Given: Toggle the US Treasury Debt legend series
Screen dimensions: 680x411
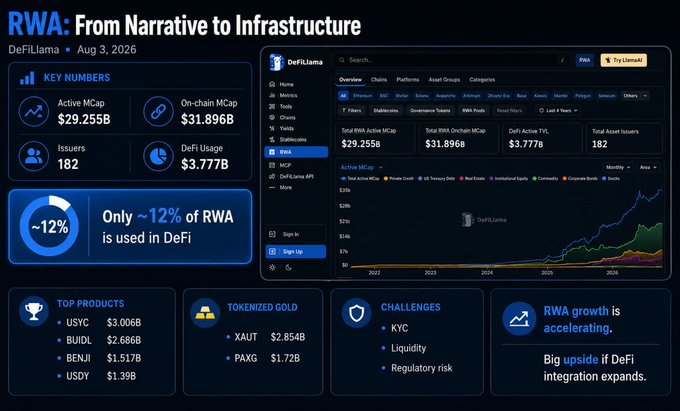Looking at the screenshot, I should (x=436, y=179).
